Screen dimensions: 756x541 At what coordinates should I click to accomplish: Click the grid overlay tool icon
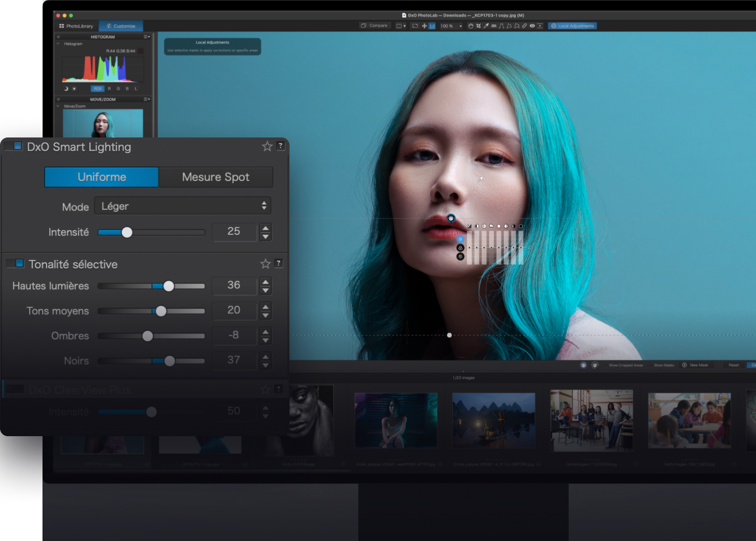click(x=540, y=26)
